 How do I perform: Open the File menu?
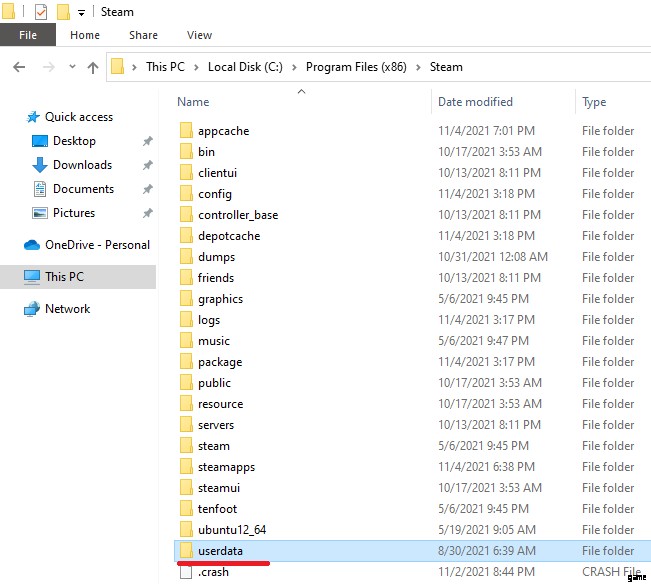click(28, 35)
